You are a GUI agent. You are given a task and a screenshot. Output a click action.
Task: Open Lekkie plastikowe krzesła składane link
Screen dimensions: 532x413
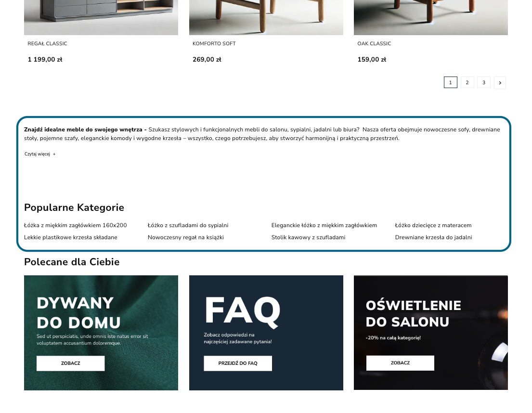(x=71, y=237)
